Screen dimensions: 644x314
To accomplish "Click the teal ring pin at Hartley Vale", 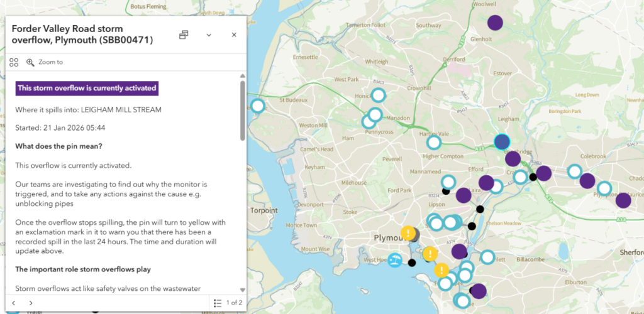I will click(x=433, y=143).
